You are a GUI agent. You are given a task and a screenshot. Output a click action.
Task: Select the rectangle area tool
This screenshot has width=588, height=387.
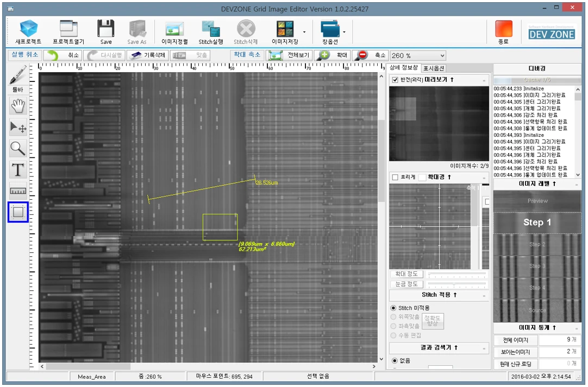click(x=18, y=212)
